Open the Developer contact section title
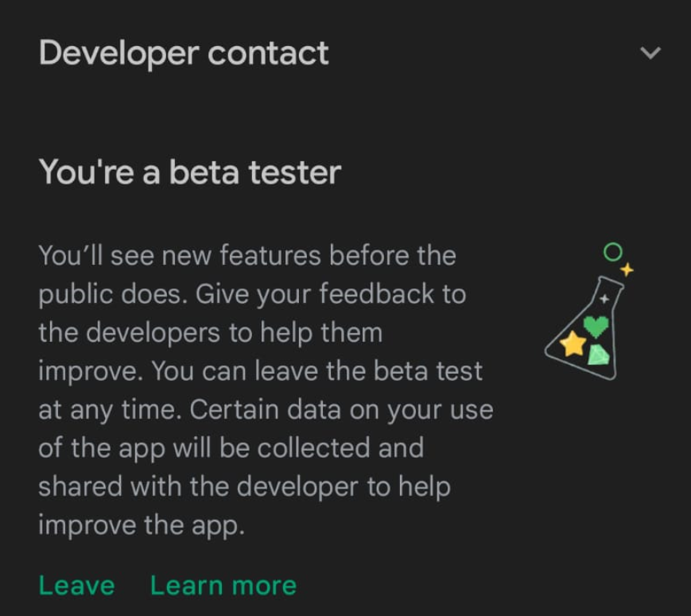This screenshot has height=616, width=691. coord(184,53)
